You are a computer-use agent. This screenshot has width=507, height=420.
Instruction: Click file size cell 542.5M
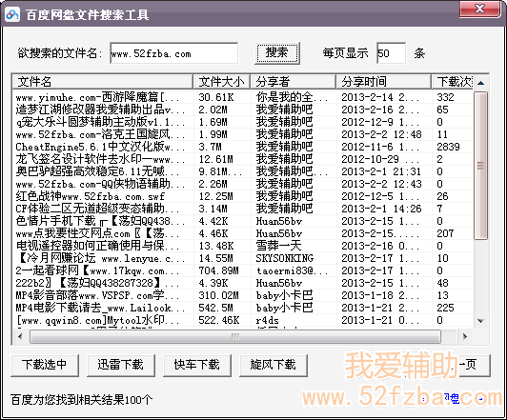215,308
